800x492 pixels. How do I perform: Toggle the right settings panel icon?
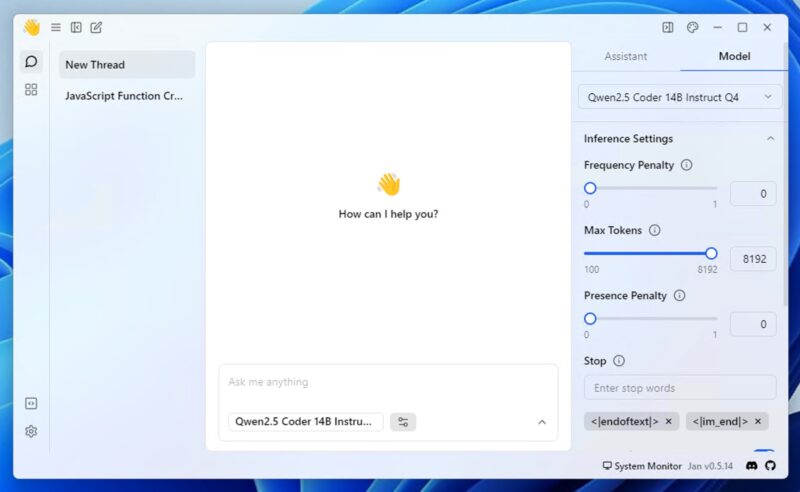tap(668, 28)
